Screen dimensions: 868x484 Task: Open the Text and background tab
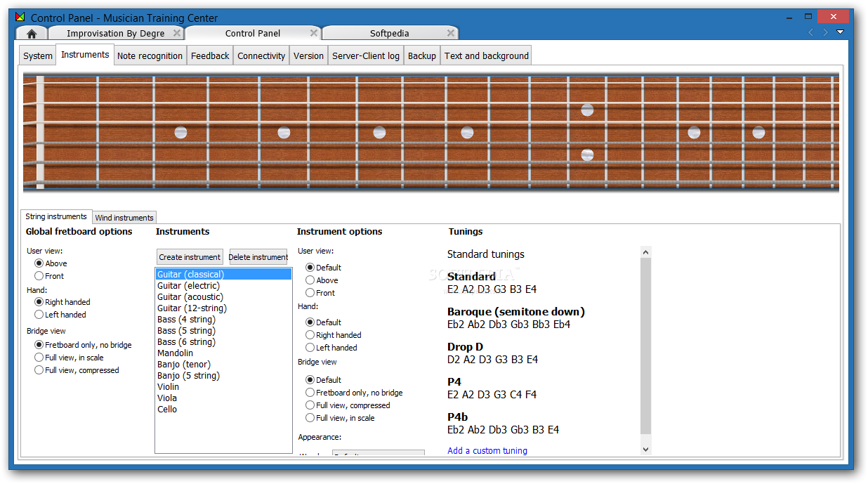487,55
